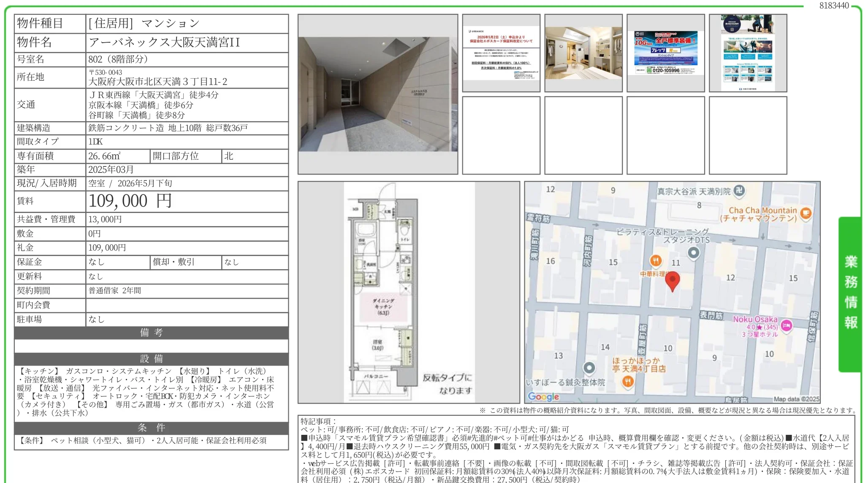This screenshot has height=483, width=868.
Task: Click the large entrance corridor photo
Action: [377, 94]
